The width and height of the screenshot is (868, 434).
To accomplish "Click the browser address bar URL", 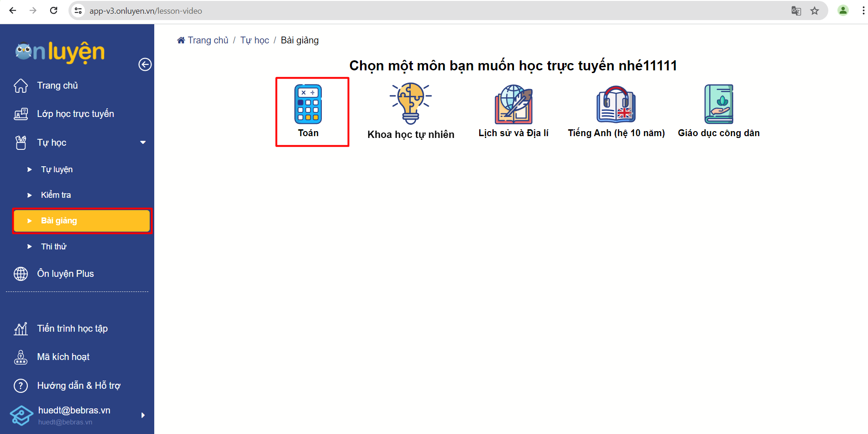I will tap(146, 11).
